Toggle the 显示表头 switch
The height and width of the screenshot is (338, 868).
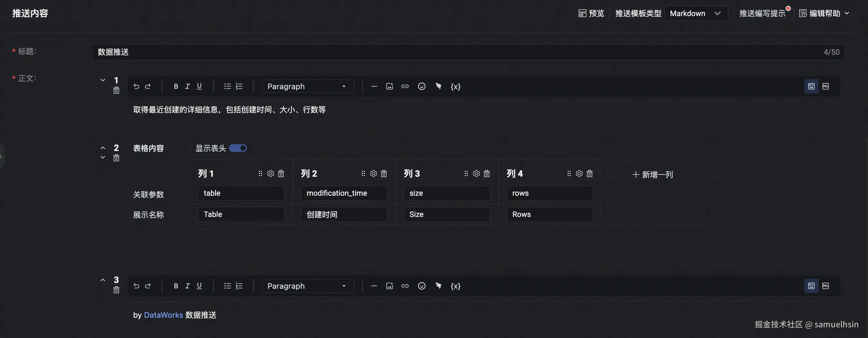238,148
